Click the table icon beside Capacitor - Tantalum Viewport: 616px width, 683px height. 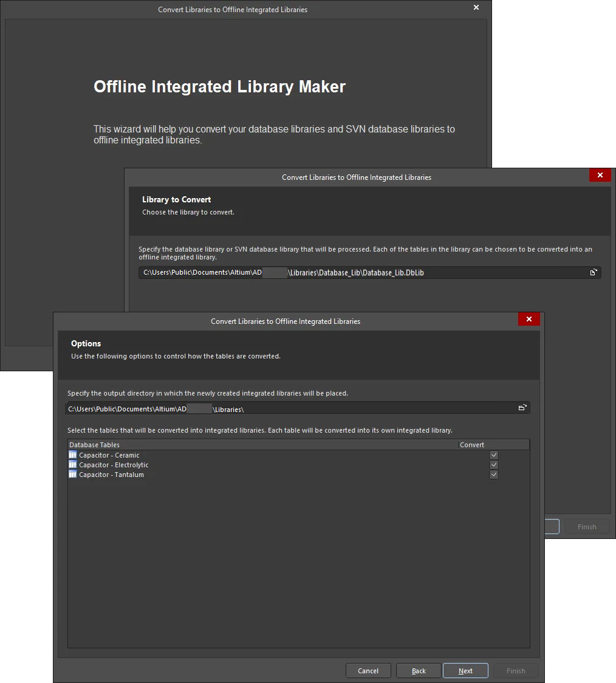tap(73, 475)
